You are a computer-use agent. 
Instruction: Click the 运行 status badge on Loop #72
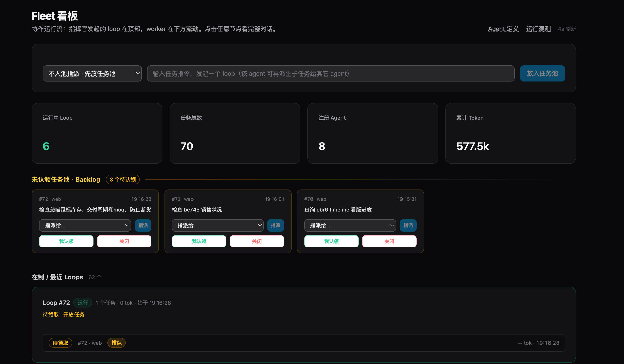(x=83, y=303)
